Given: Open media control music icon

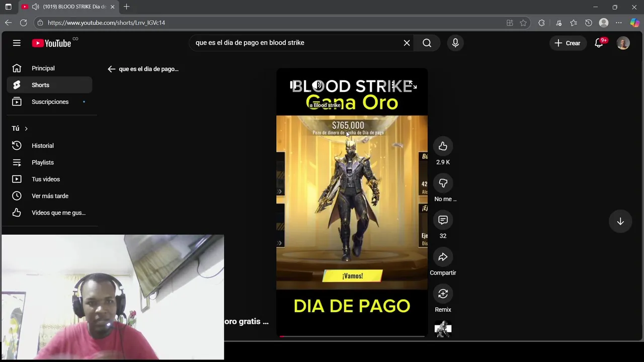Looking at the screenshot, I should point(558,23).
